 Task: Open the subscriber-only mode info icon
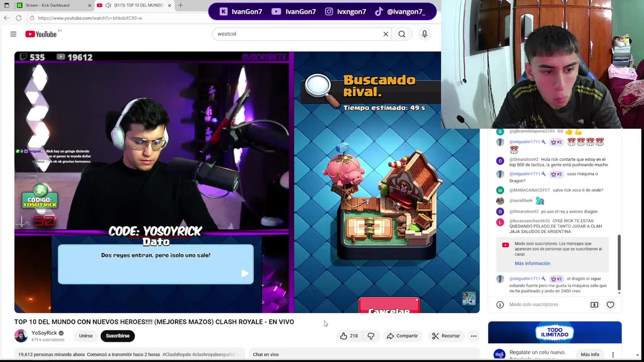500,305
